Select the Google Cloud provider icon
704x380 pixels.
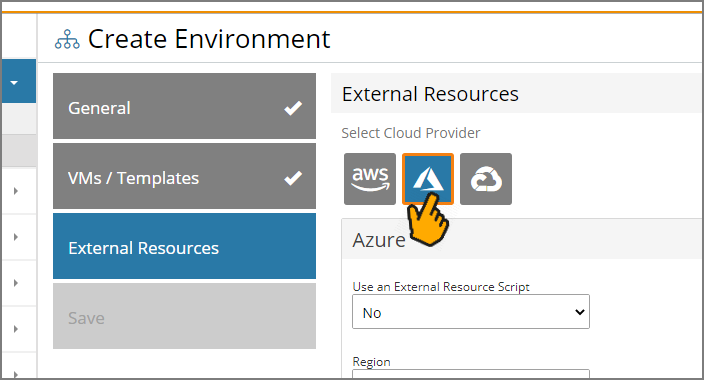486,179
